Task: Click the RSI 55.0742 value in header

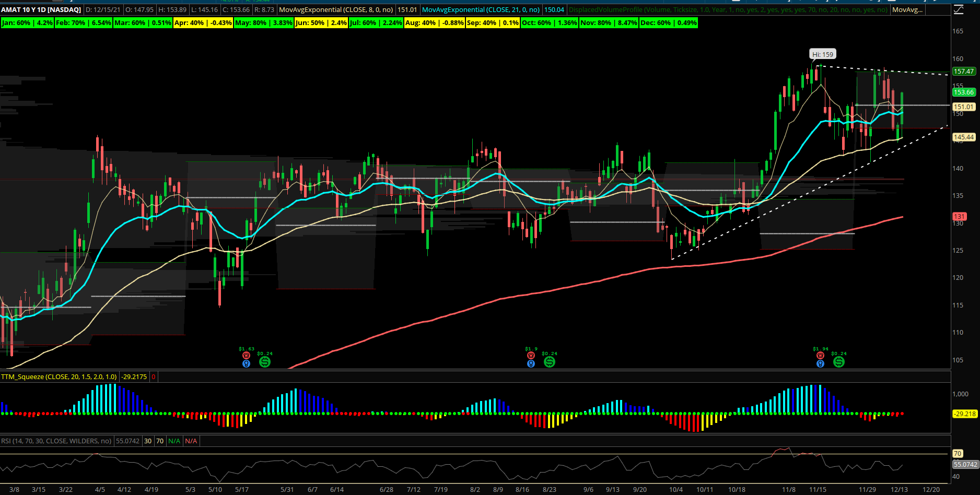Action: click(x=127, y=441)
